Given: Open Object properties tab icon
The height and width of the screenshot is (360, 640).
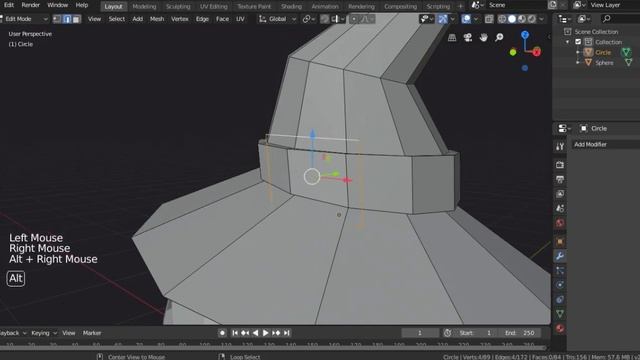Looking at the screenshot, I should 560,241.
